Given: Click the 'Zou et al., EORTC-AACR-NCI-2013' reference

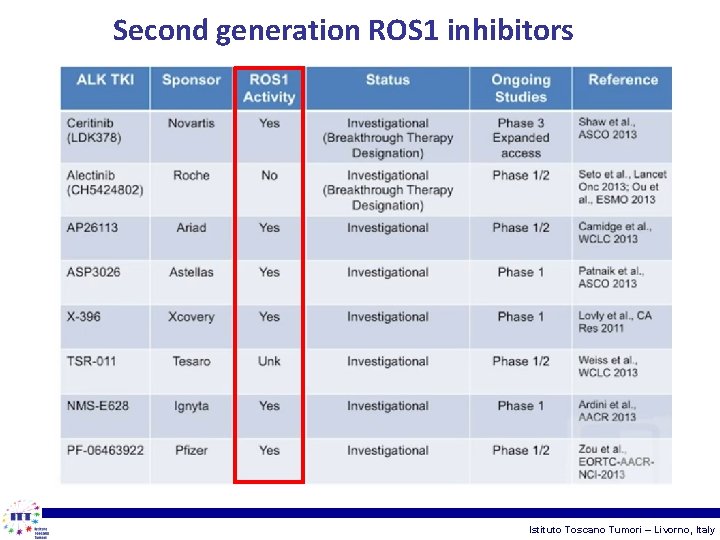Looking at the screenshot, I should coord(623,461).
